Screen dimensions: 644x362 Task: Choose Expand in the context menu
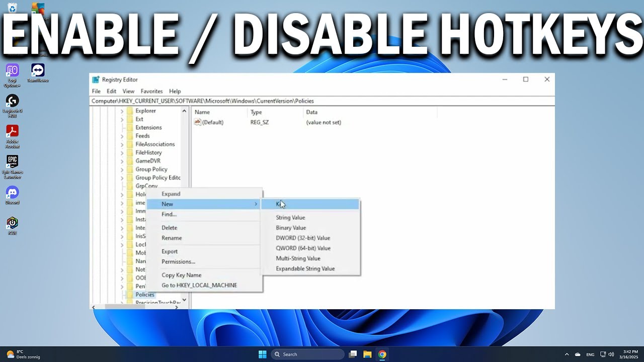pos(204,194)
